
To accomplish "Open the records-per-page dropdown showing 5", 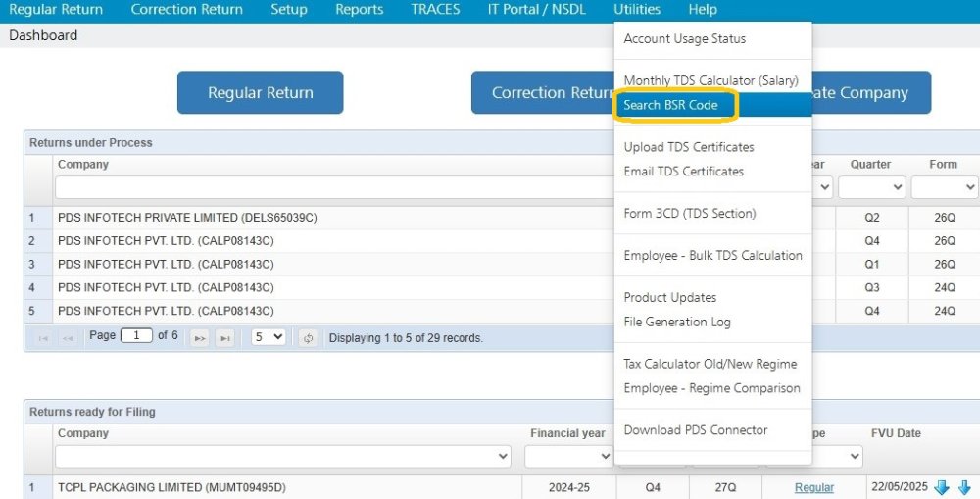I will tap(269, 337).
